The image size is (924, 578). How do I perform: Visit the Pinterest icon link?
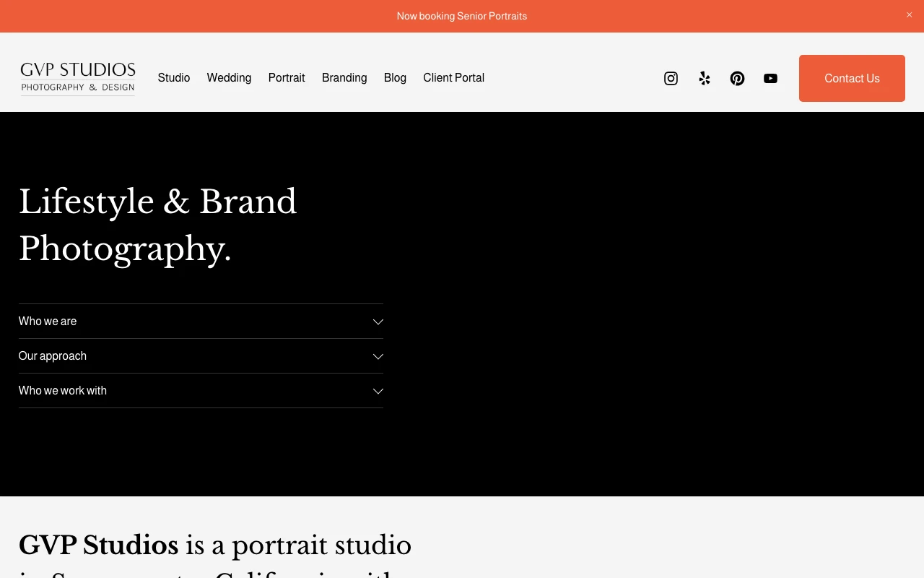(737, 78)
